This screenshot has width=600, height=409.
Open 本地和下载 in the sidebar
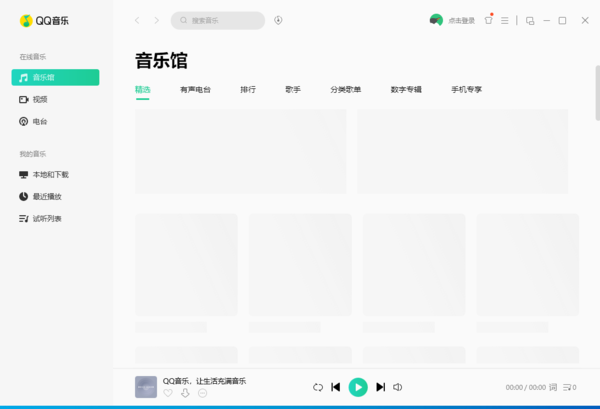[x=50, y=175]
